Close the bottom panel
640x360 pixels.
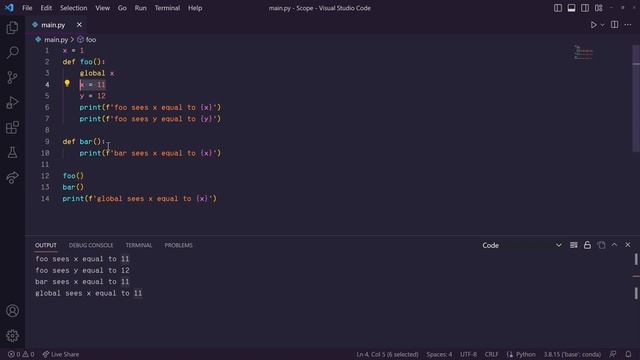coord(628,245)
